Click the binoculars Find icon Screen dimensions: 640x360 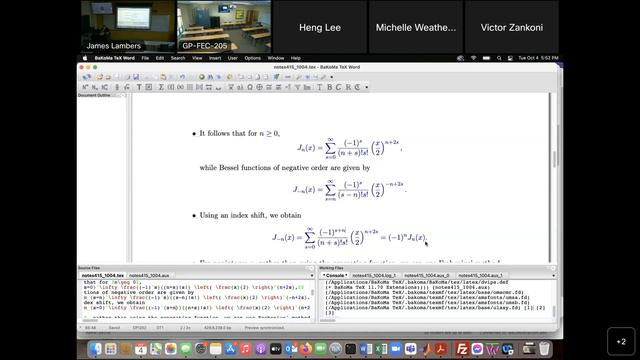point(211,77)
